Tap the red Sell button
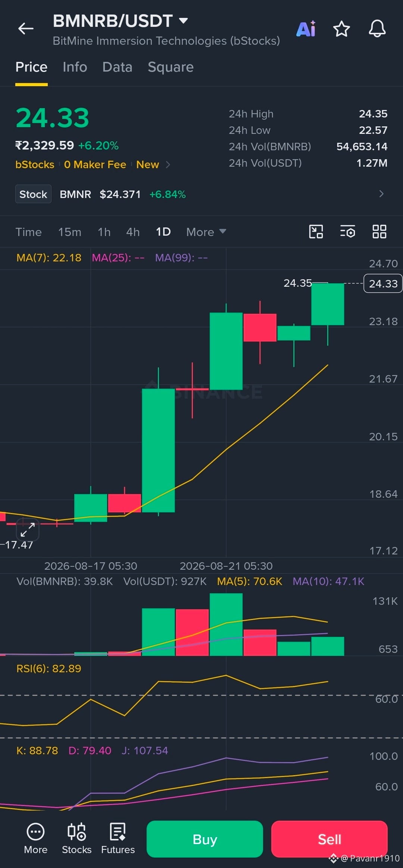The height and width of the screenshot is (868, 403). click(329, 839)
